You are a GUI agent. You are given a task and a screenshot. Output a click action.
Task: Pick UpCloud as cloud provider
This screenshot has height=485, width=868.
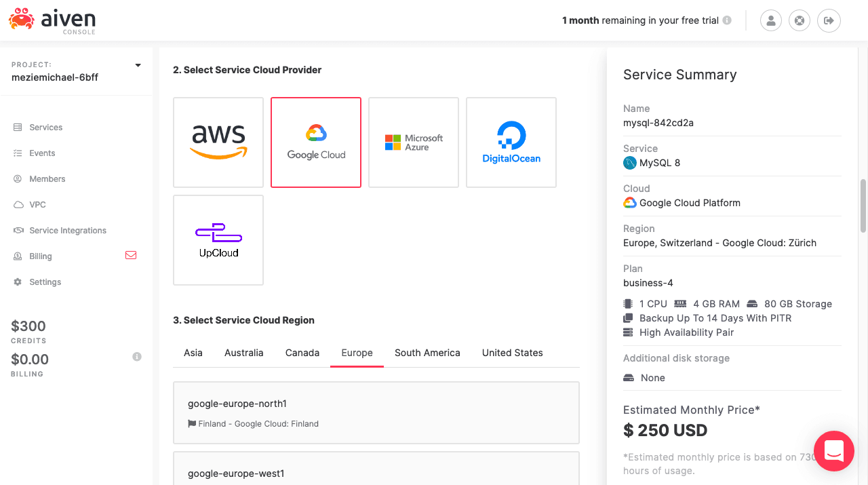click(218, 240)
